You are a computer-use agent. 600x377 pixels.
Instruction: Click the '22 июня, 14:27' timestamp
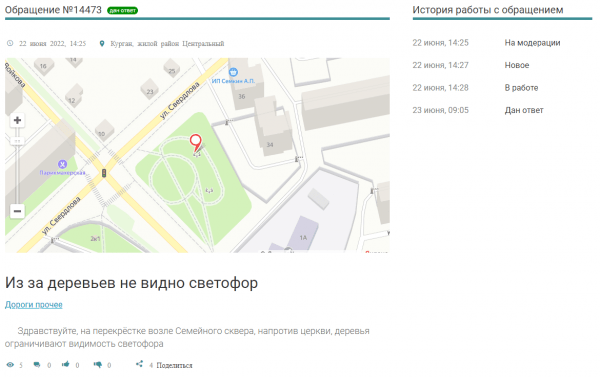pos(440,65)
